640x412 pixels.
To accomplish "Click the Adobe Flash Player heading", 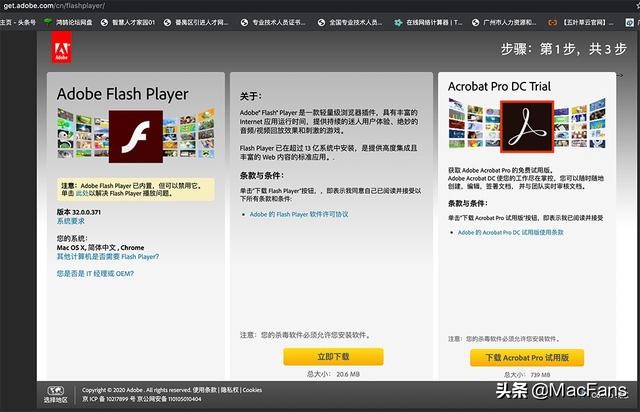I will [122, 94].
